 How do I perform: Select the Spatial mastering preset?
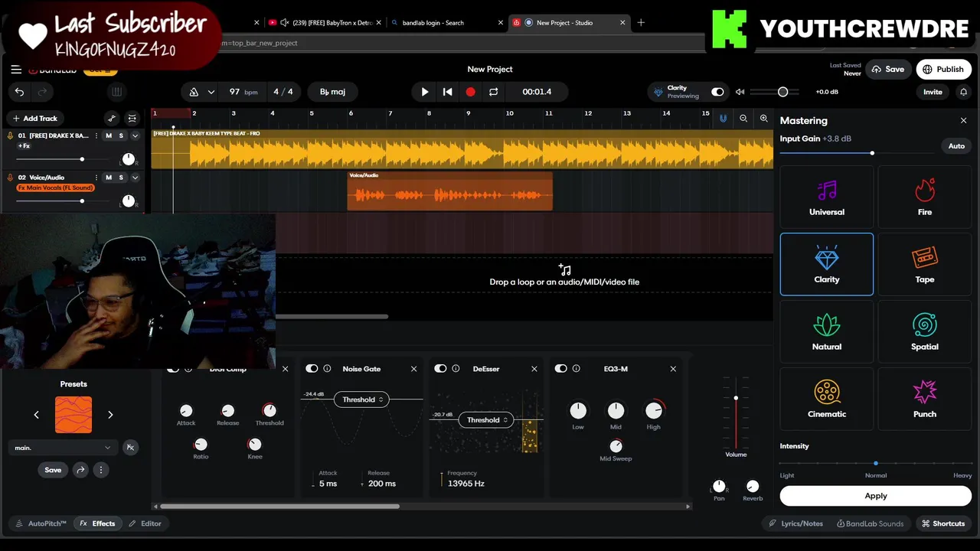click(924, 332)
